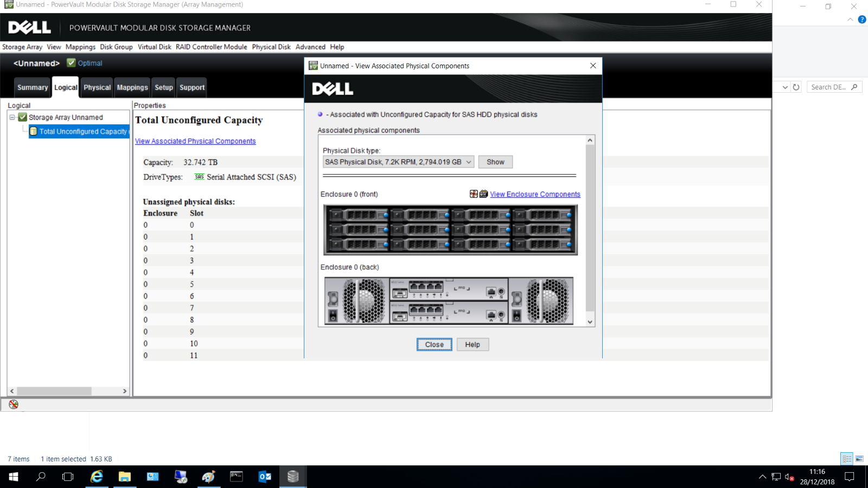Open the View menu
The height and width of the screenshot is (488, 868).
[54, 47]
